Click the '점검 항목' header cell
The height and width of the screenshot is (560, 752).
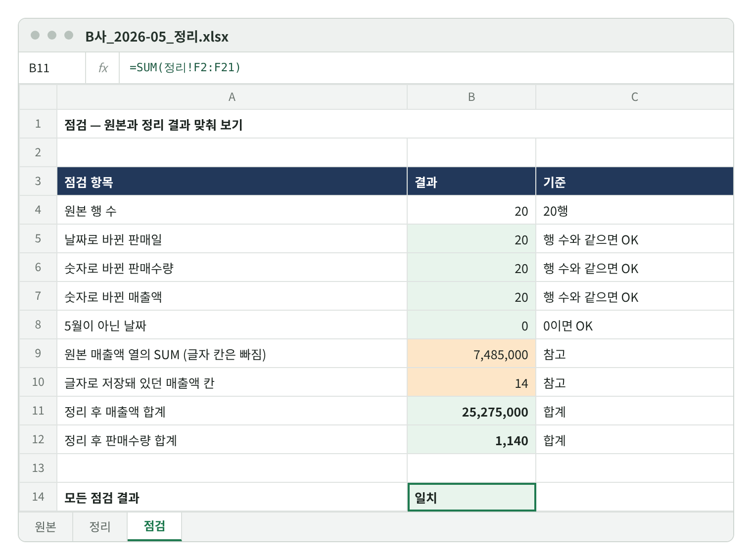click(232, 182)
